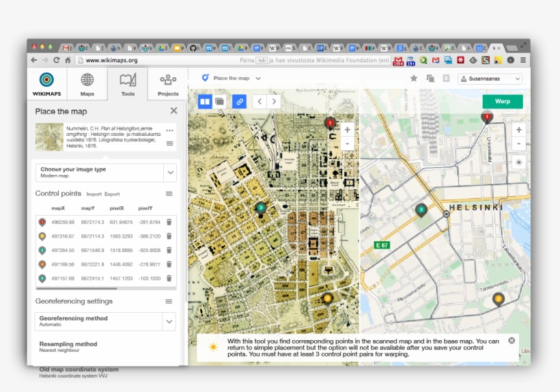Delete control point 3 with trash icon

point(169,250)
